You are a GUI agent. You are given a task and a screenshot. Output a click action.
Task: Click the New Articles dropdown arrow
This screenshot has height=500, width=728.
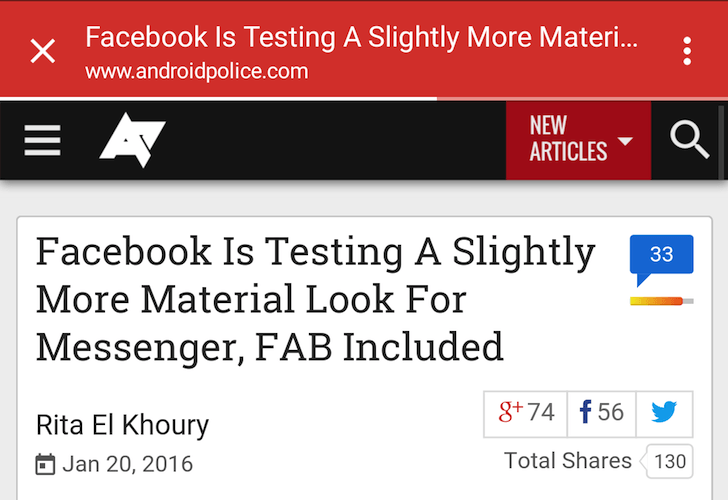625,141
